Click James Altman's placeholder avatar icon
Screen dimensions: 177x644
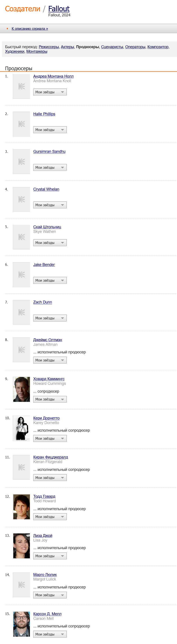point(21,350)
